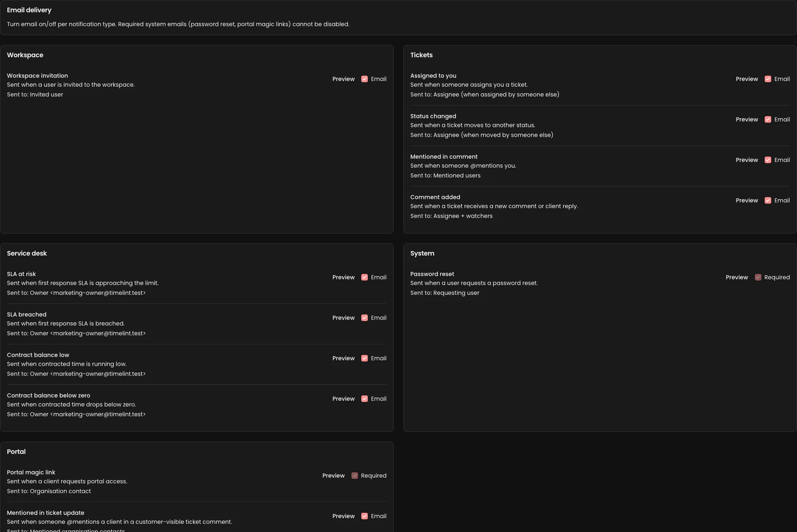
Task: Preview the Comment added email
Action: tap(747, 200)
